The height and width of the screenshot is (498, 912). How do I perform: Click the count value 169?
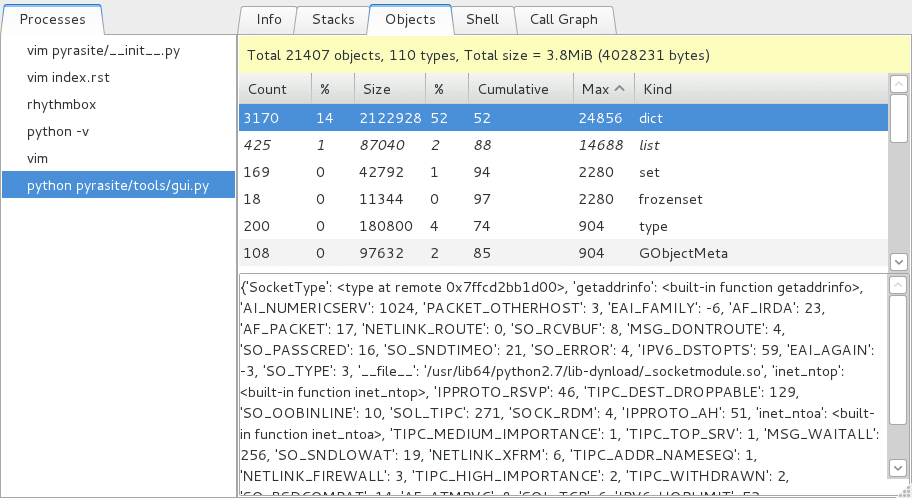click(x=256, y=172)
